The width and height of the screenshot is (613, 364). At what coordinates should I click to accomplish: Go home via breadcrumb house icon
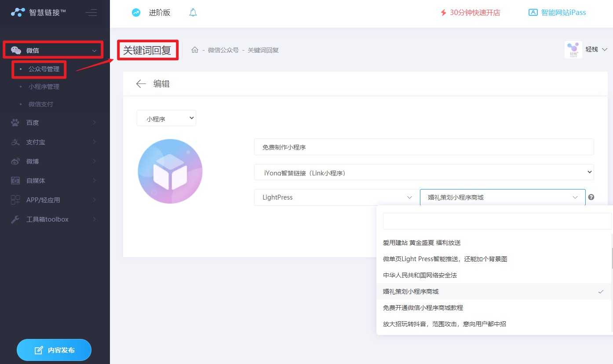click(195, 50)
